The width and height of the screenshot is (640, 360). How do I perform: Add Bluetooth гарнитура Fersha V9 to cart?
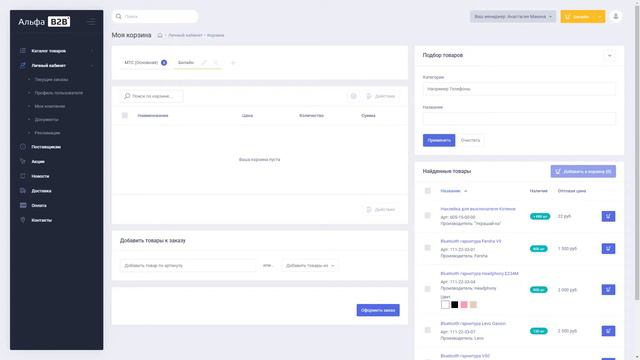[608, 248]
